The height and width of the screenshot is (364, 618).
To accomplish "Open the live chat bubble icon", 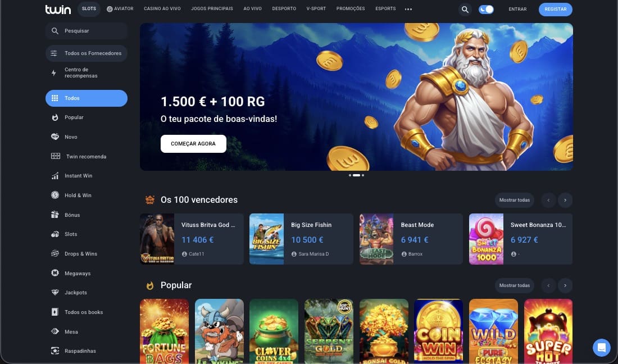I will pos(602,348).
